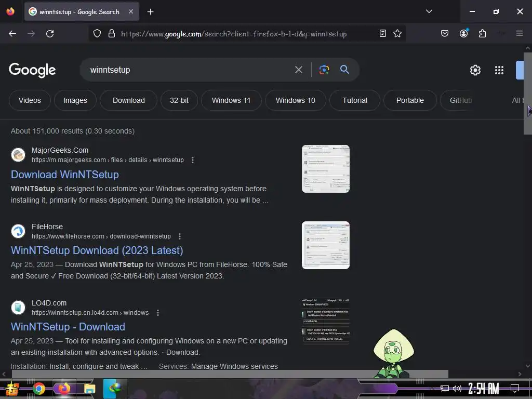Open the notification center icon
Image resolution: width=532 pixels, height=399 pixels.
515,388
